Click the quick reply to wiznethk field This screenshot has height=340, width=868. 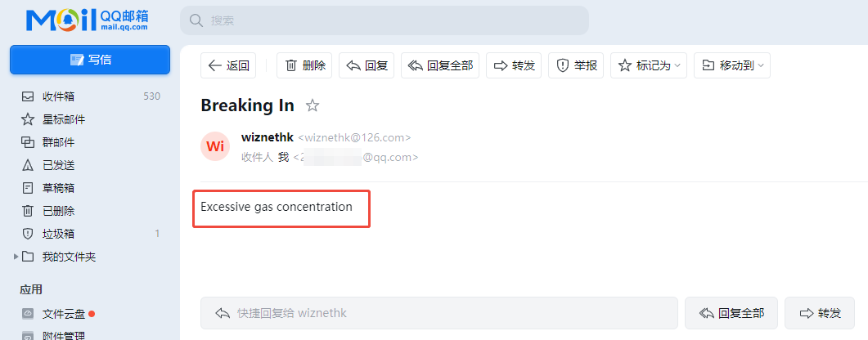tap(439, 313)
